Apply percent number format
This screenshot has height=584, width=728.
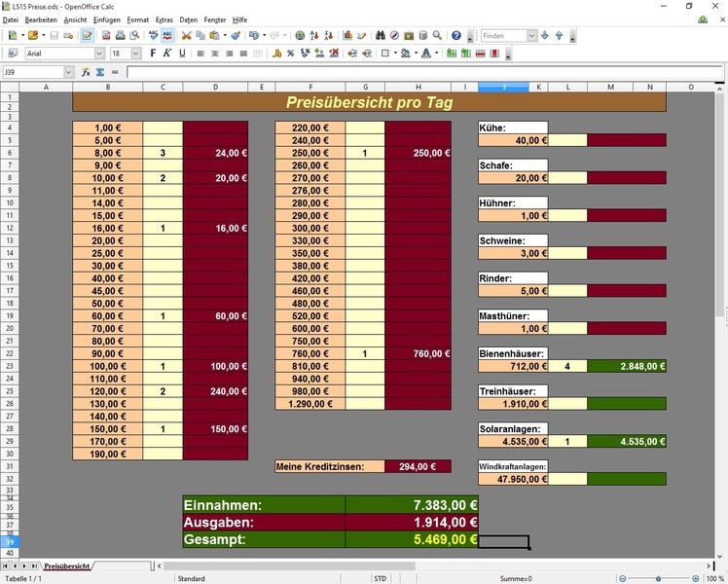pos(290,54)
